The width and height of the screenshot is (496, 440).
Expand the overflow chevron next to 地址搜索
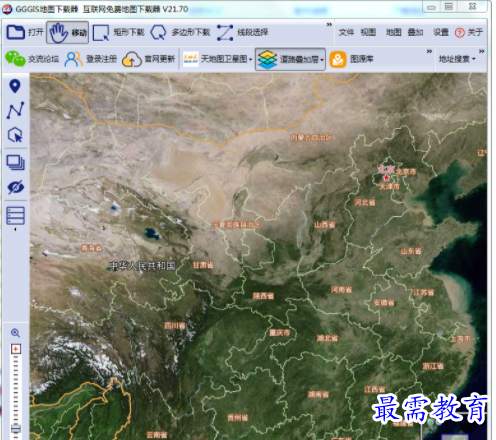(x=481, y=51)
